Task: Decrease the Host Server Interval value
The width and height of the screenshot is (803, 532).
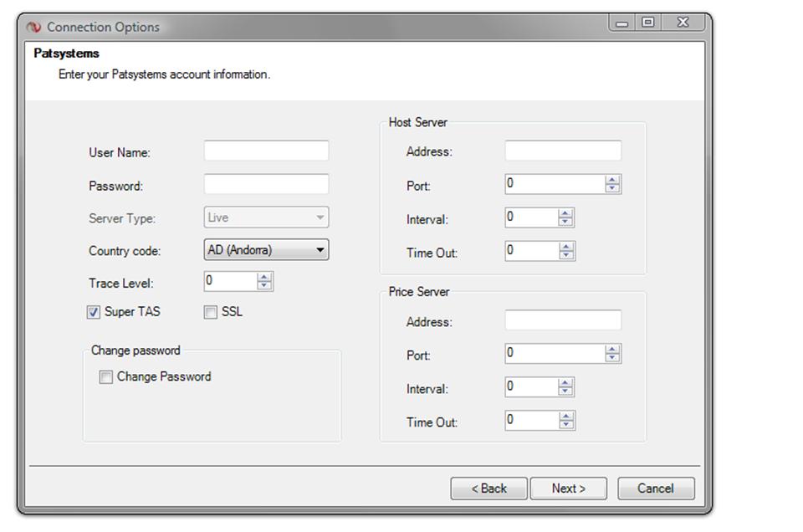Action: (565, 221)
